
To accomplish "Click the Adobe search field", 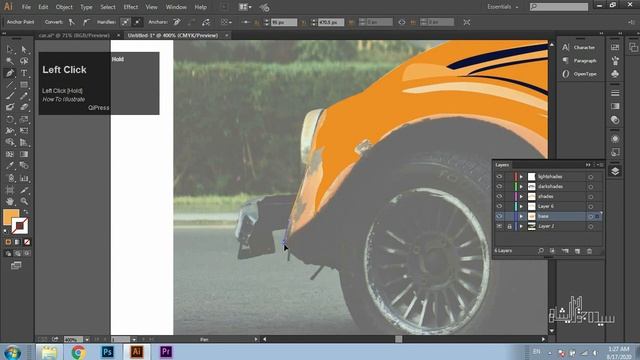I will point(559,7).
